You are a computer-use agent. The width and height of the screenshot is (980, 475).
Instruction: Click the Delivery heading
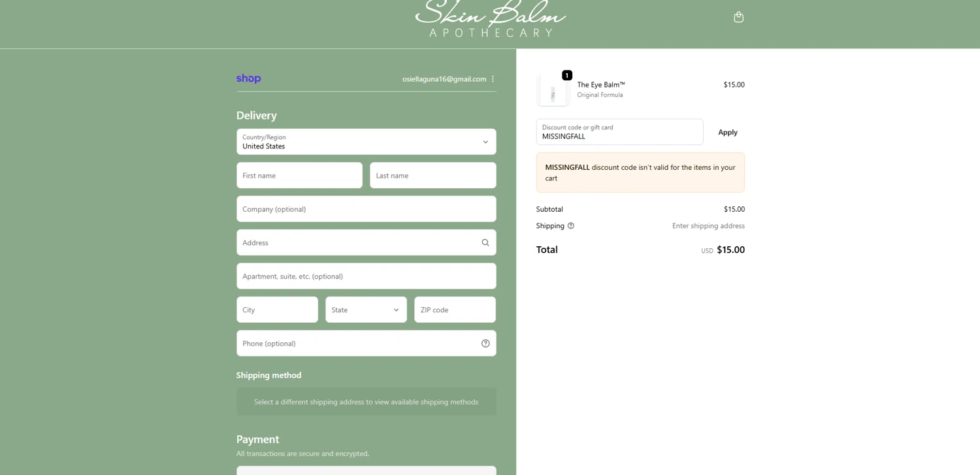257,116
